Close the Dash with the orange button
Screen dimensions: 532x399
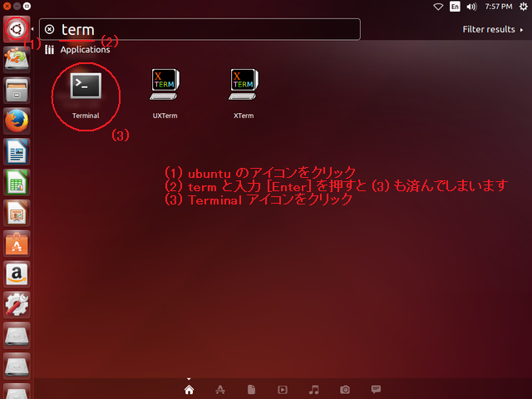7,6
